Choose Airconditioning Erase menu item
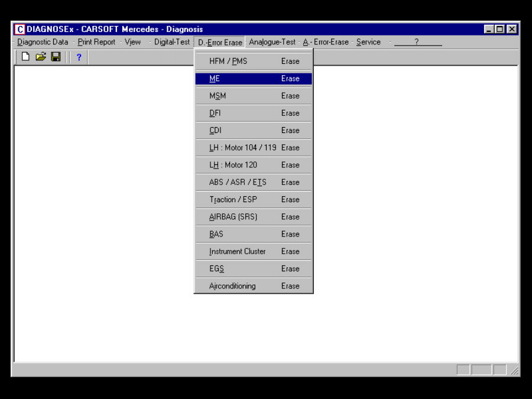Screen dimensions: 532x399 (254, 286)
